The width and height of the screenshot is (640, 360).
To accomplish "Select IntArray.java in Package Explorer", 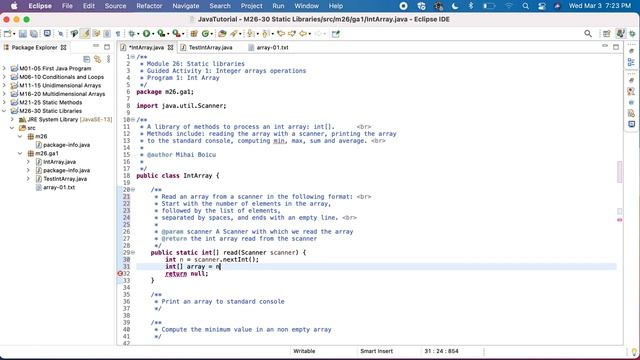I will tap(59, 162).
